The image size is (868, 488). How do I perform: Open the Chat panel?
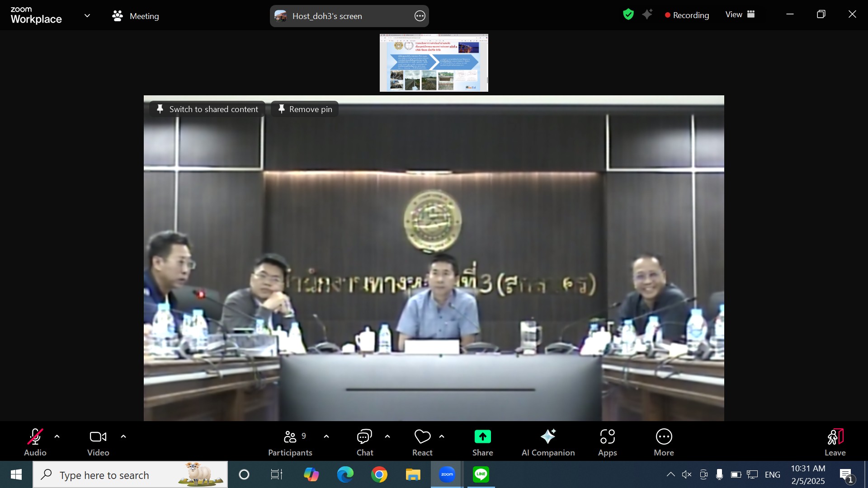coord(364,442)
